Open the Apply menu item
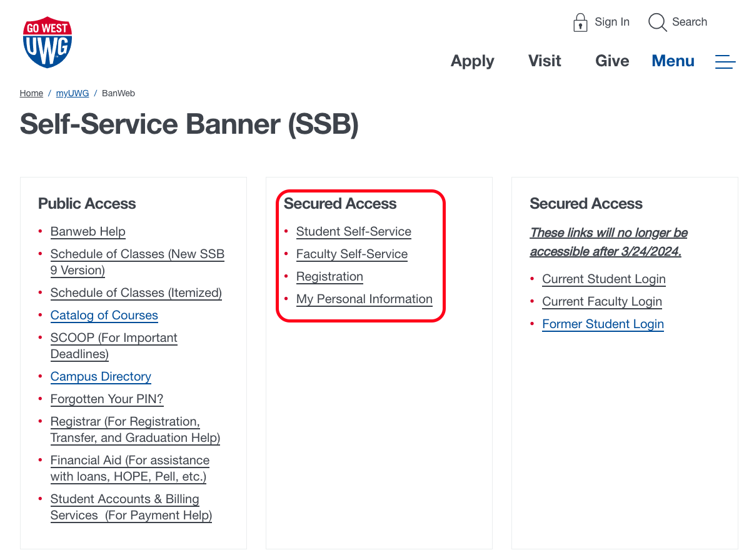749x560 pixels. (472, 61)
